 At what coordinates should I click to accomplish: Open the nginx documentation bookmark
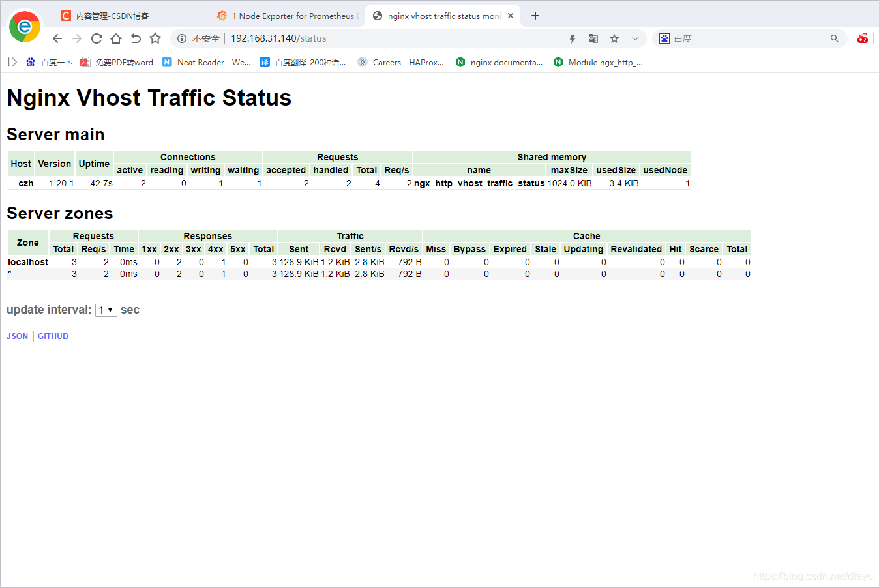[x=499, y=62]
